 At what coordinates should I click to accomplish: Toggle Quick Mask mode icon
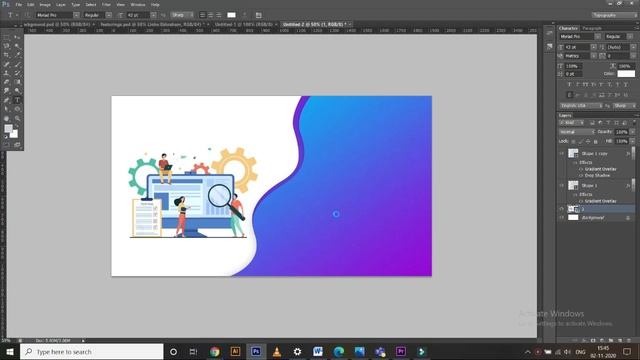7,144
